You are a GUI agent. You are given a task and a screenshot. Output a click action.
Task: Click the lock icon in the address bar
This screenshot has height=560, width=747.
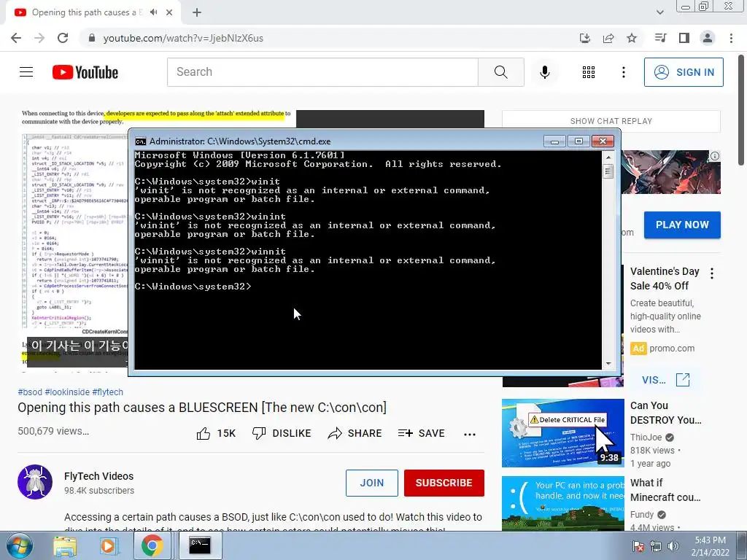click(92, 38)
